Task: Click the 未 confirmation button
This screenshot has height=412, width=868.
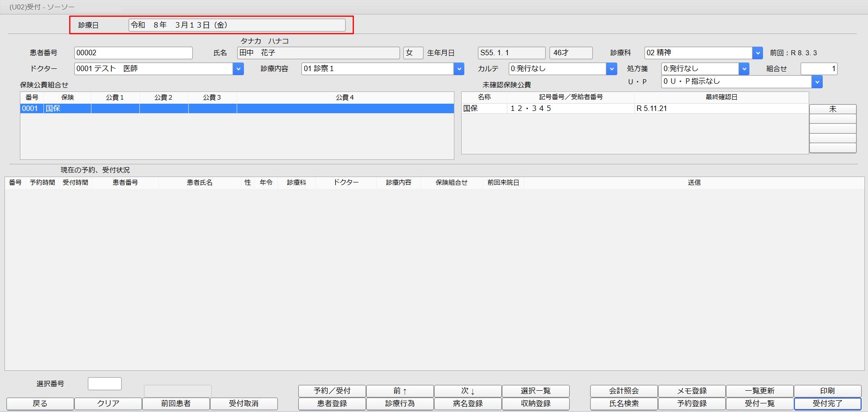Action: pos(832,109)
